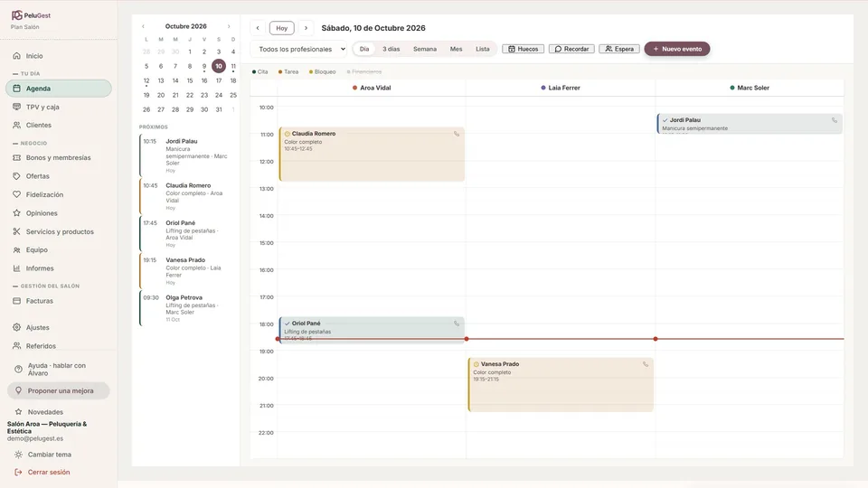Click phone icon on Oriol Pané appointment

pyautogui.click(x=457, y=324)
